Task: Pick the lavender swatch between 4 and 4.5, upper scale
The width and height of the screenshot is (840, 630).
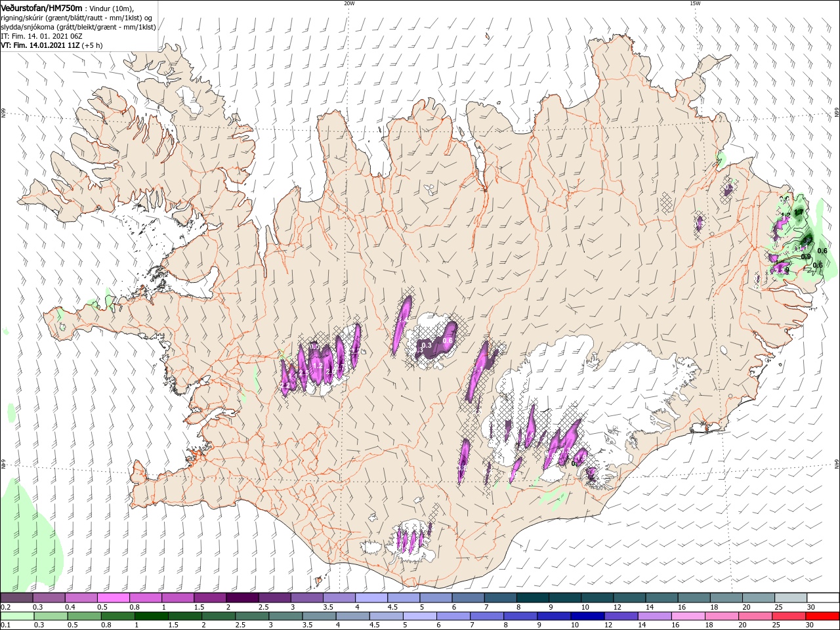Action: pyautogui.click(x=371, y=598)
